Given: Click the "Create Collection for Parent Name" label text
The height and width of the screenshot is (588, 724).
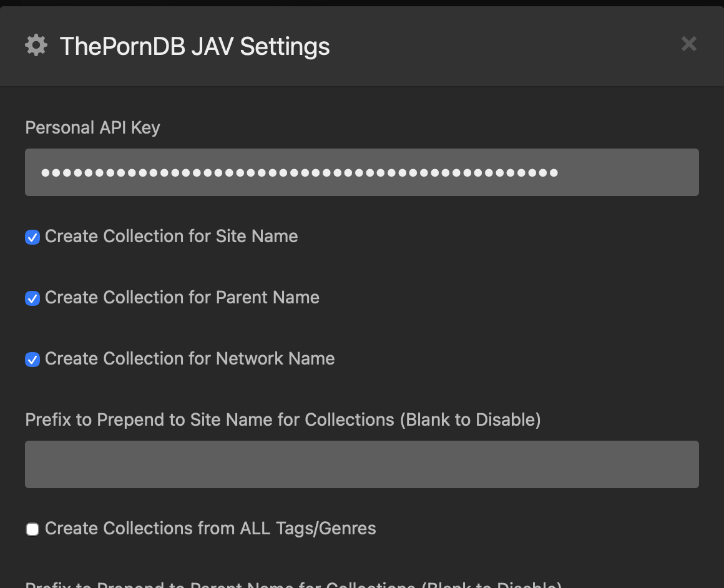Looking at the screenshot, I should tap(182, 298).
